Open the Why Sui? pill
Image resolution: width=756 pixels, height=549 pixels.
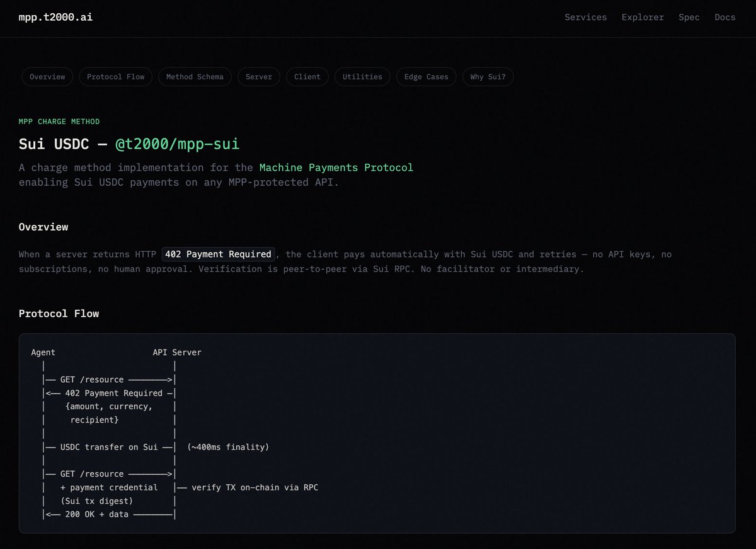488,77
